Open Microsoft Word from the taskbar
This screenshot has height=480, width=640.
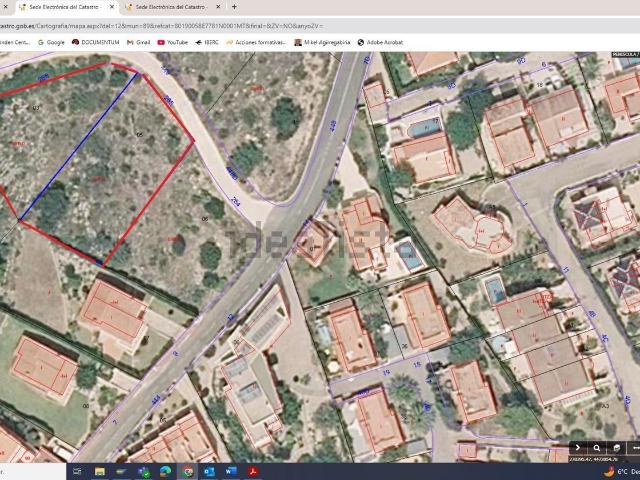pyautogui.click(x=231, y=471)
